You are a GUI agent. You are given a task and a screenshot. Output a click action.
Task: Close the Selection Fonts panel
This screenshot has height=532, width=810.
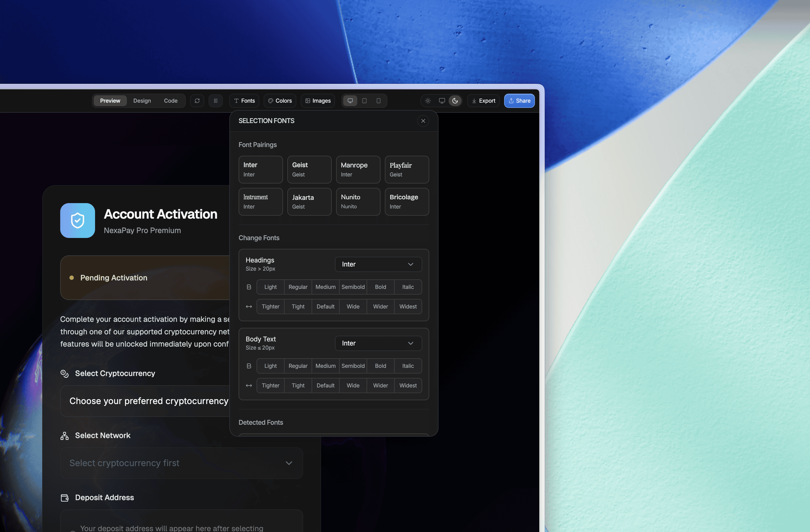423,121
